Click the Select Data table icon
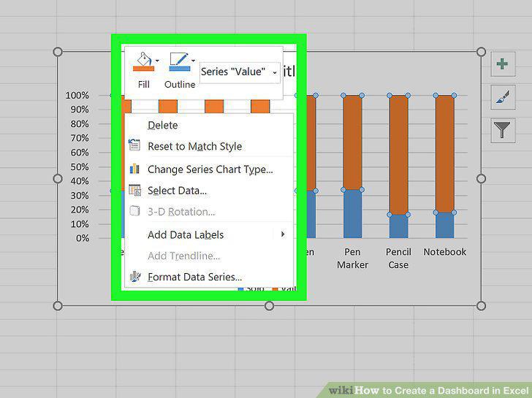This screenshot has height=398, width=532. tap(135, 190)
